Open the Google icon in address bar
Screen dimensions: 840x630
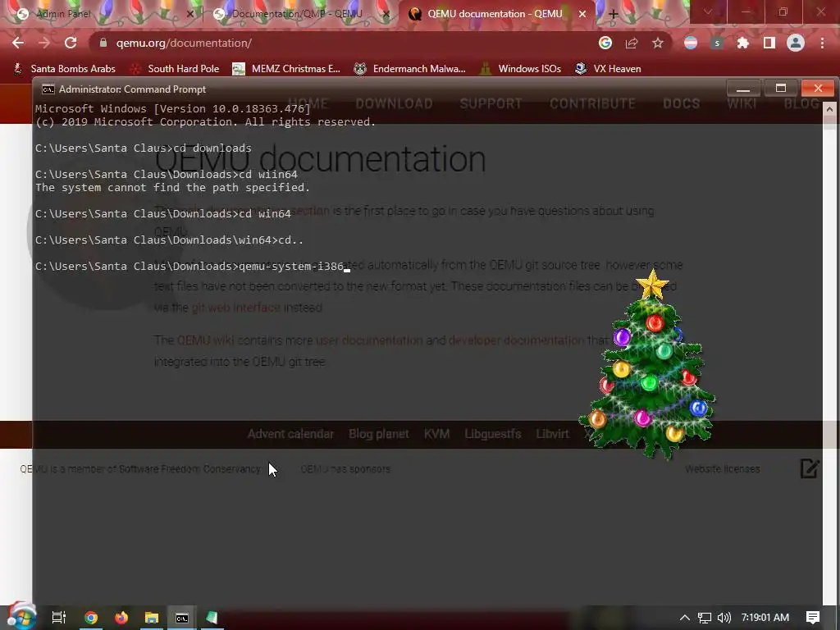pyautogui.click(x=605, y=43)
